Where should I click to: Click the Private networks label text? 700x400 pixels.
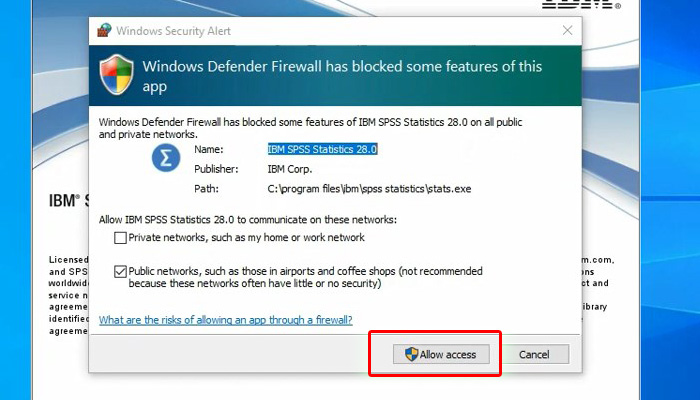(246, 238)
